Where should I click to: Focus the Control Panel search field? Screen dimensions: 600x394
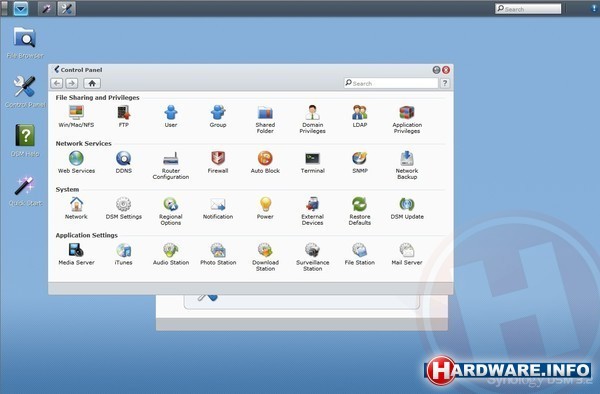click(x=391, y=83)
